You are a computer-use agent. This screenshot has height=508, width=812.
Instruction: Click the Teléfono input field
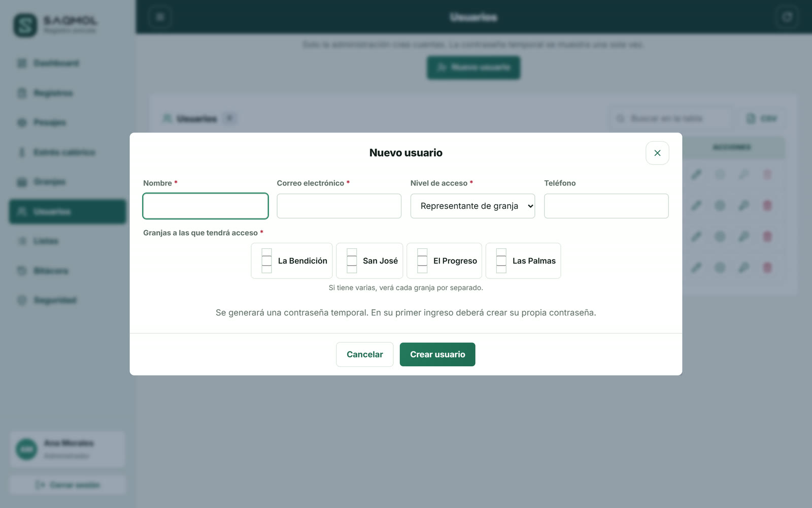click(x=606, y=206)
